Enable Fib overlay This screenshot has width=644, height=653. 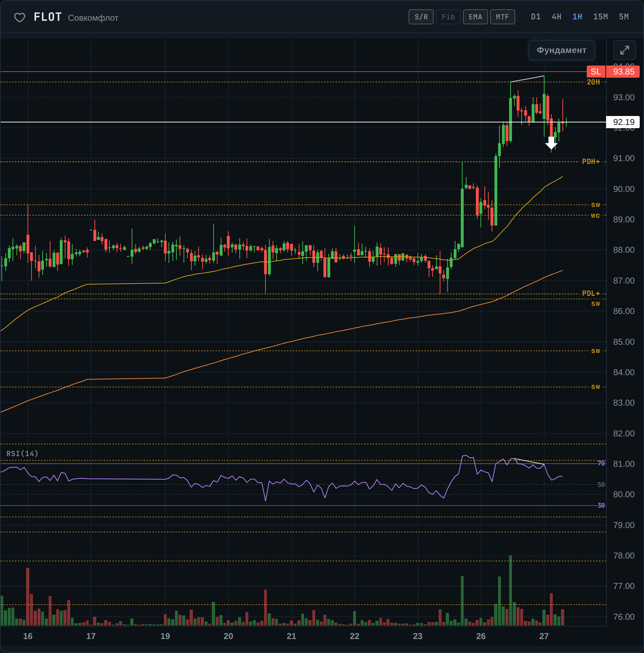click(x=448, y=17)
